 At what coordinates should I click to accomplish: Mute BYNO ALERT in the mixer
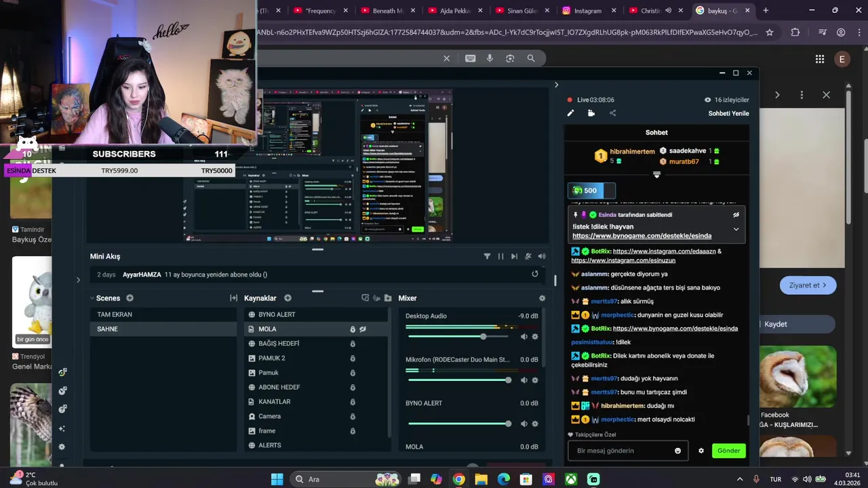524,424
